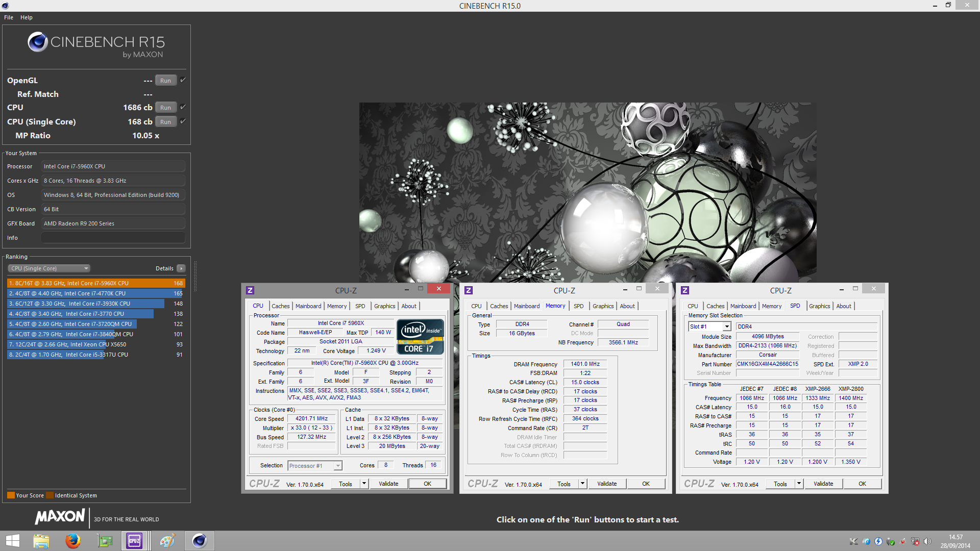Select ranking row Intel Core i7-3930K
Image resolution: width=980 pixels, height=551 pixels.
pos(96,304)
